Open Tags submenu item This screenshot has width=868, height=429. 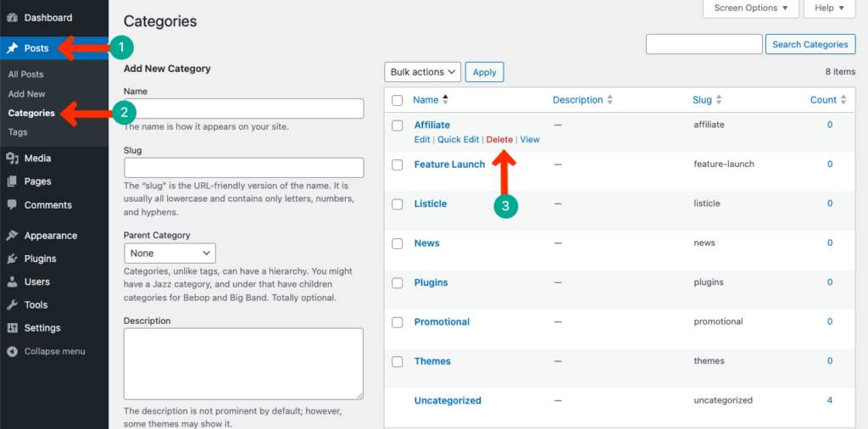pyautogui.click(x=18, y=132)
